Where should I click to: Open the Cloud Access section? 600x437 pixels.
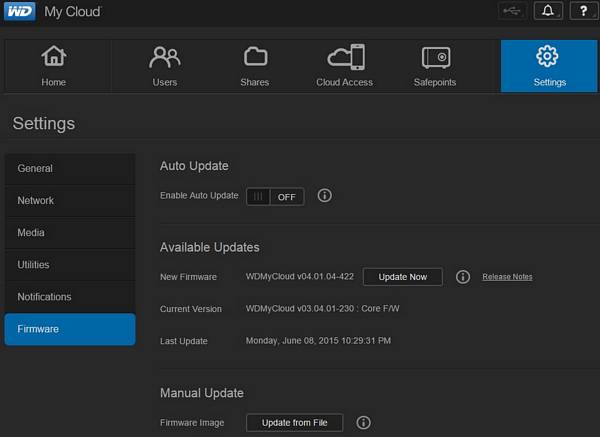pyautogui.click(x=344, y=66)
